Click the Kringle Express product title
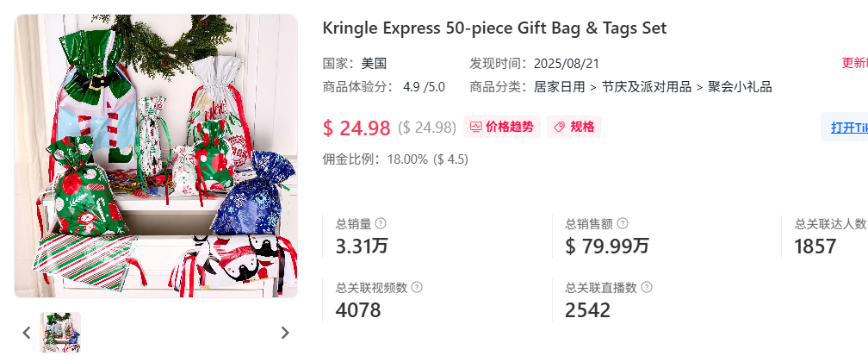 [x=495, y=28]
